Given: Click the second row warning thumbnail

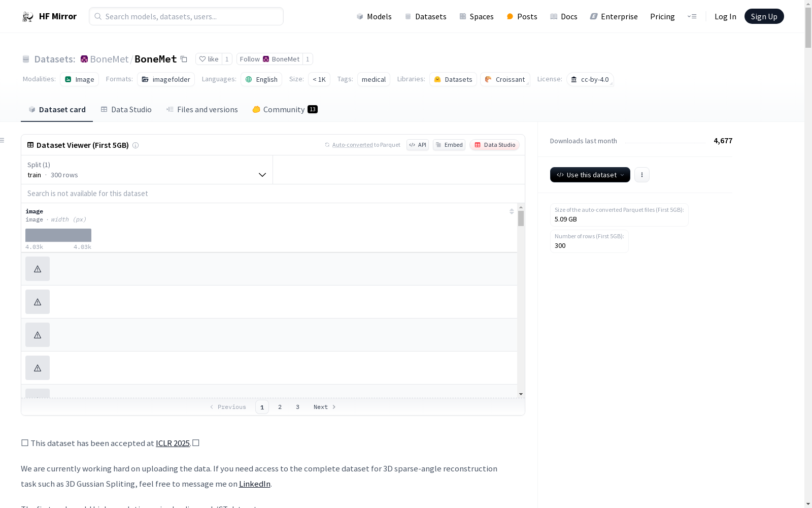Looking at the screenshot, I should [x=38, y=302].
